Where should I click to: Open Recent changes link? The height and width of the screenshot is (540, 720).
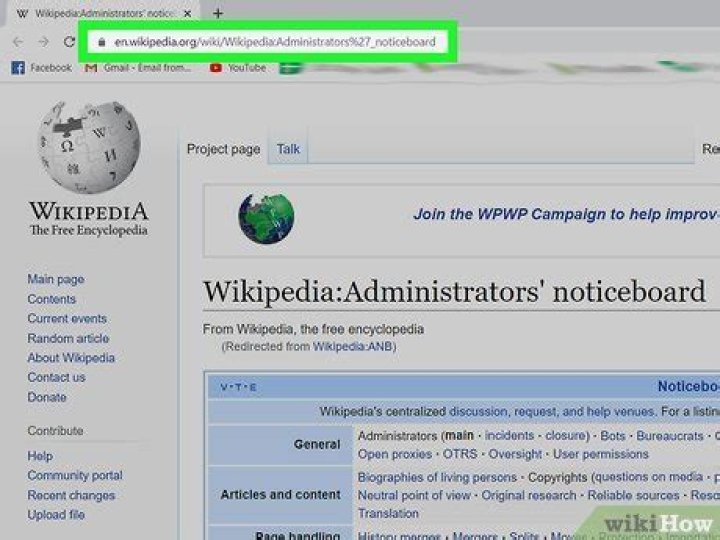(71, 495)
